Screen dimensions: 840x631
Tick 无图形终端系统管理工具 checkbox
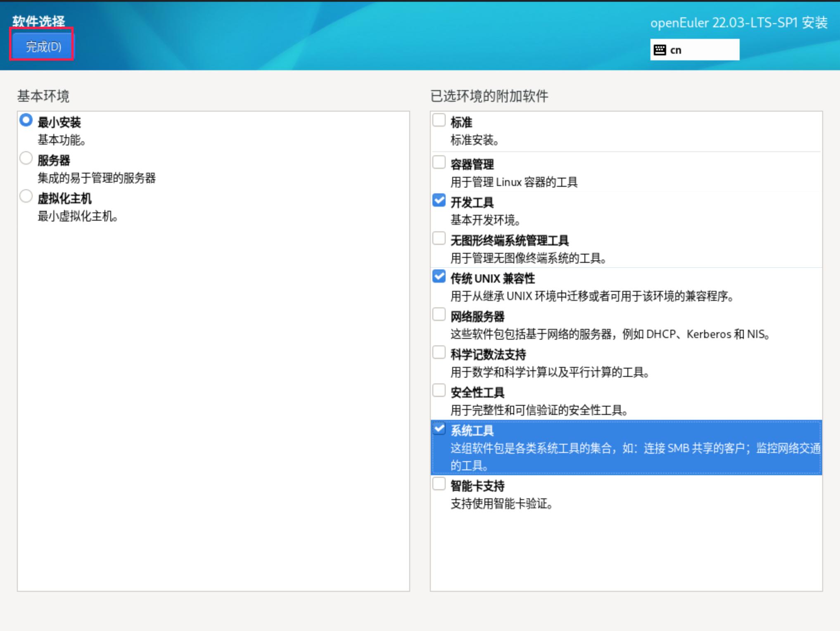439,238
